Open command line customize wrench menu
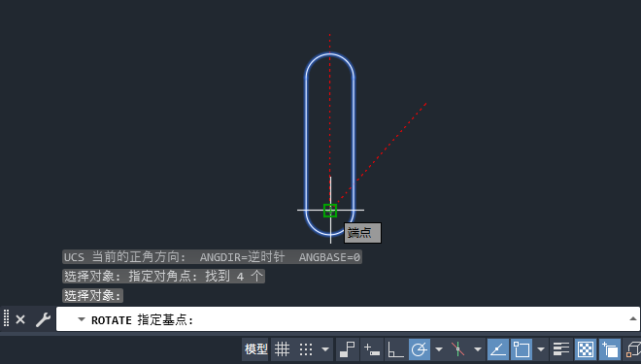The image size is (641, 364). tap(43, 319)
